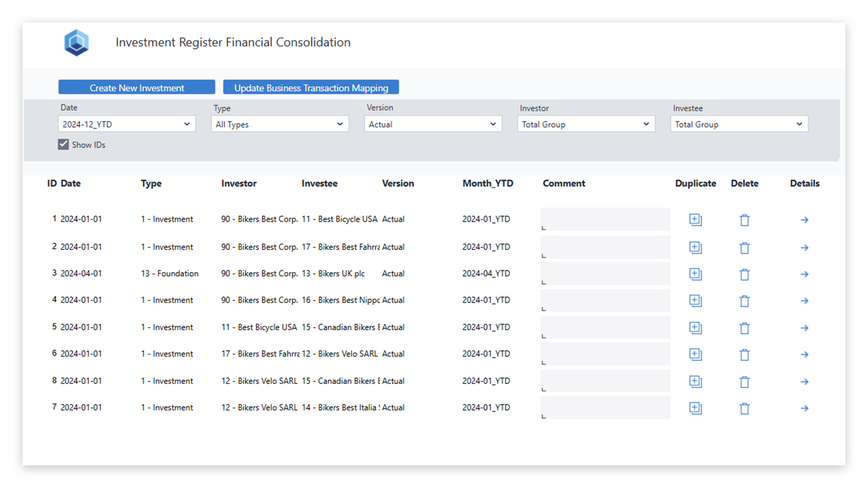
Task: Click Update Business Transaction Mapping
Action: [311, 88]
